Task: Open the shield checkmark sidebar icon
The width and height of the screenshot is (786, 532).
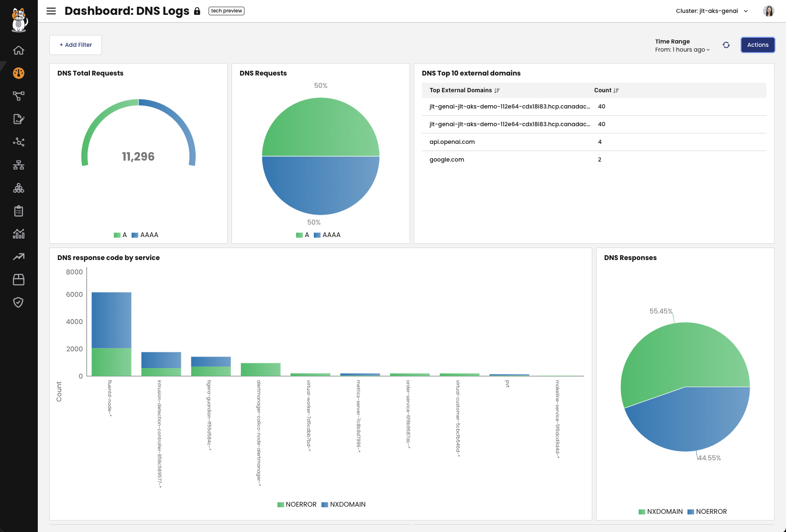Action: 19,302
